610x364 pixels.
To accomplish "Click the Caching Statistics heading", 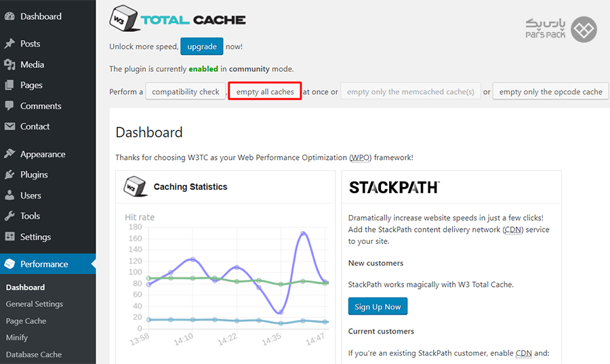I will pos(190,186).
